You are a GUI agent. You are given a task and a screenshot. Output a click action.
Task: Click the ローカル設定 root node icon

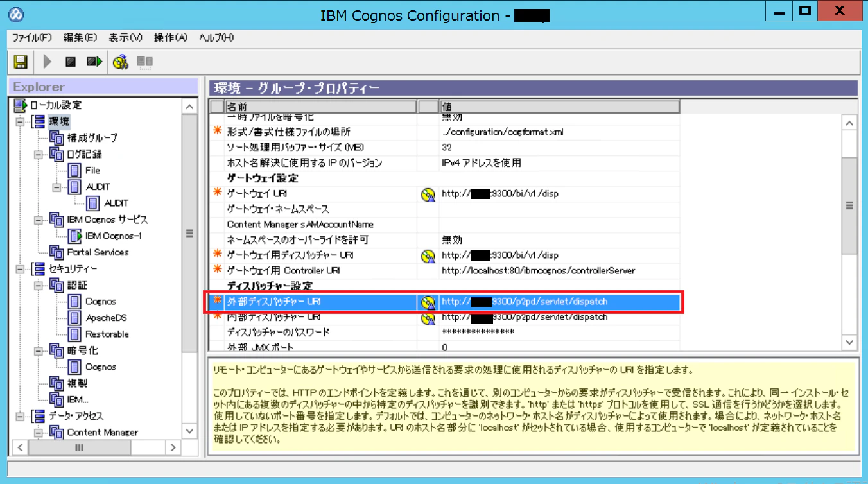(x=21, y=105)
